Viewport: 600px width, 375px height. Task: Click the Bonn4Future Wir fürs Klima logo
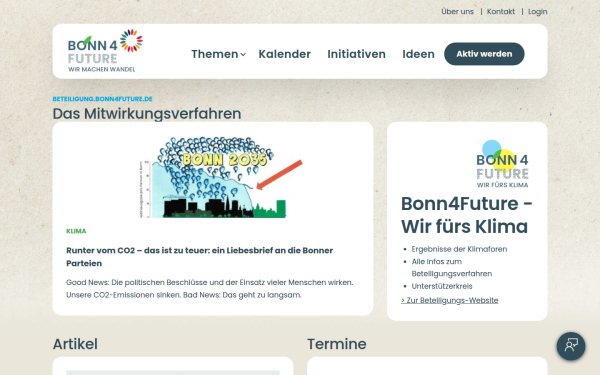click(x=502, y=164)
